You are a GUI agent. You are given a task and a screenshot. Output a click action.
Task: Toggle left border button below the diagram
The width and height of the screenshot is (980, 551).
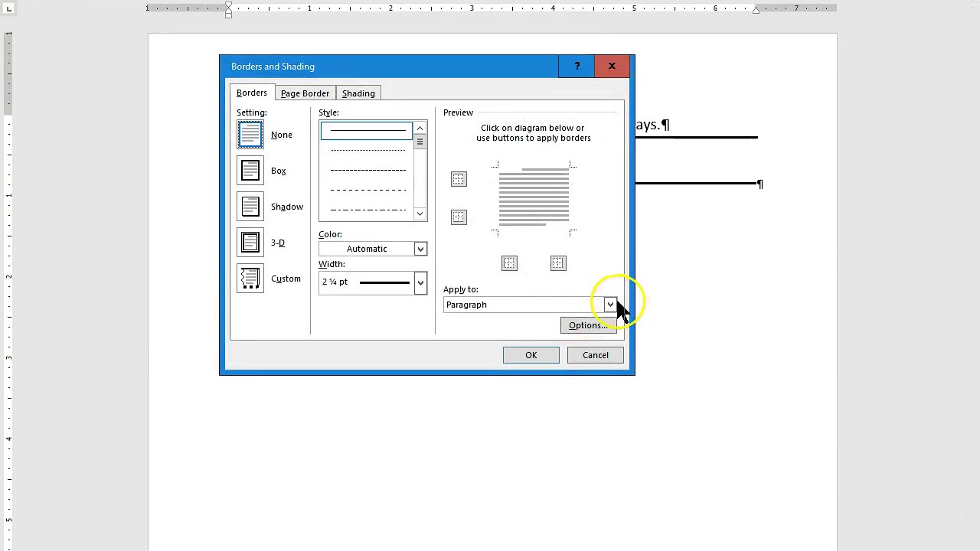pyautogui.click(x=509, y=263)
